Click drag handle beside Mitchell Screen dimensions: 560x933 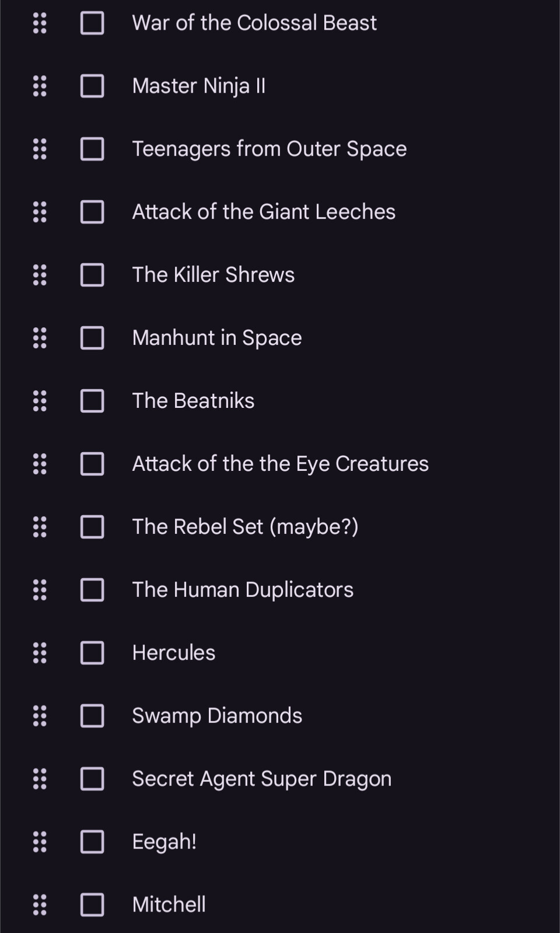point(40,905)
